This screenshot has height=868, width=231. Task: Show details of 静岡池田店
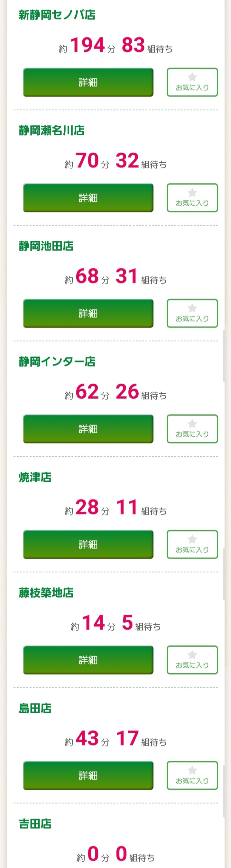(88, 313)
